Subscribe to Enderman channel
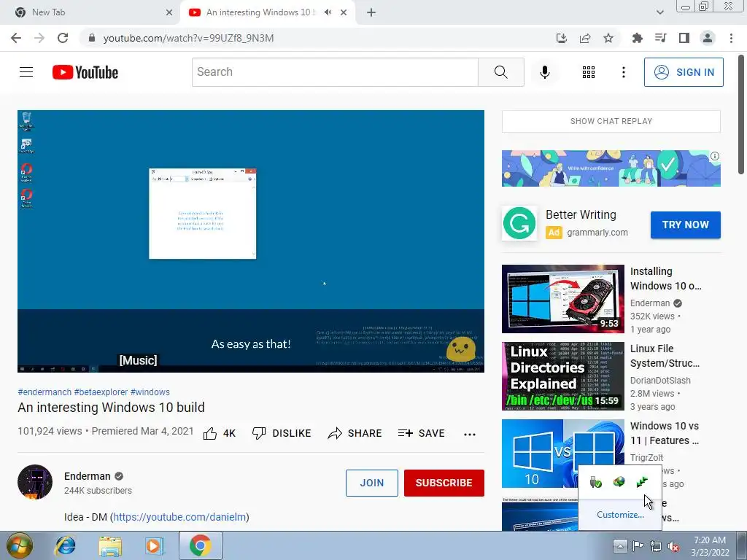Image resolution: width=747 pixels, height=560 pixels. 444,483
